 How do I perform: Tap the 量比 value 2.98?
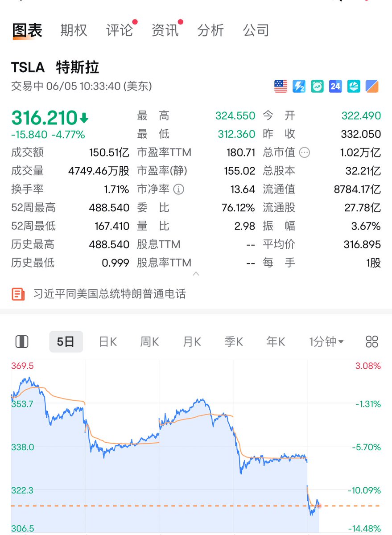click(x=245, y=226)
